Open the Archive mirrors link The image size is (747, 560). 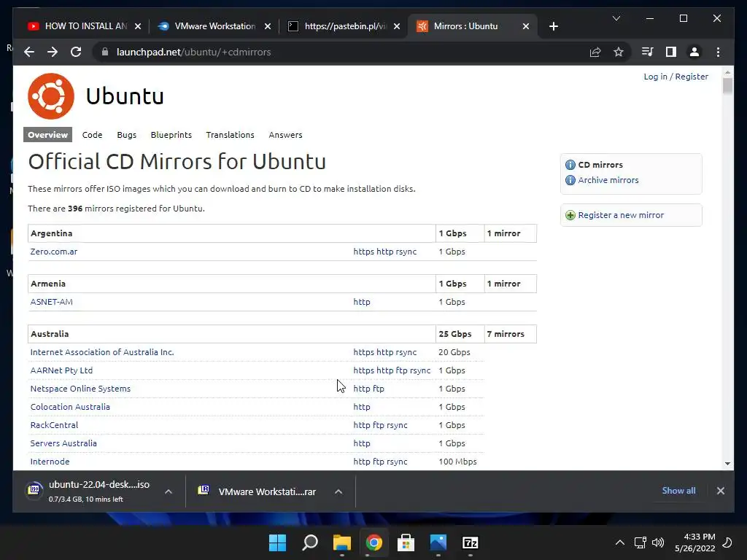click(x=608, y=180)
